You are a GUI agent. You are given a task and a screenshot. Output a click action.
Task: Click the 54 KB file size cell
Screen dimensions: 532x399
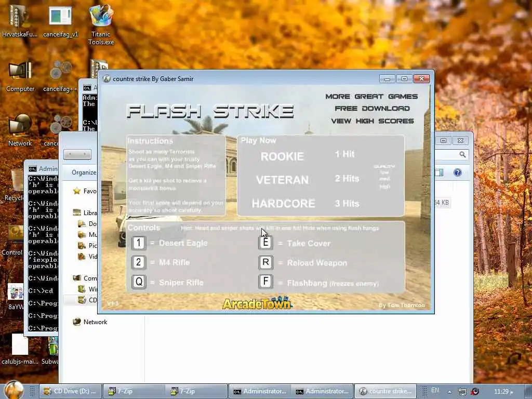point(442,203)
